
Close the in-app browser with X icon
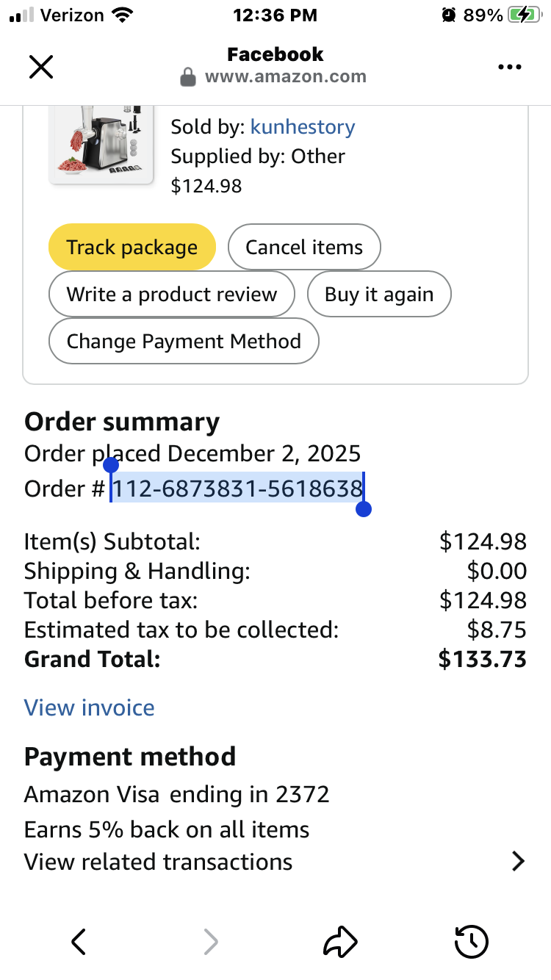point(40,67)
